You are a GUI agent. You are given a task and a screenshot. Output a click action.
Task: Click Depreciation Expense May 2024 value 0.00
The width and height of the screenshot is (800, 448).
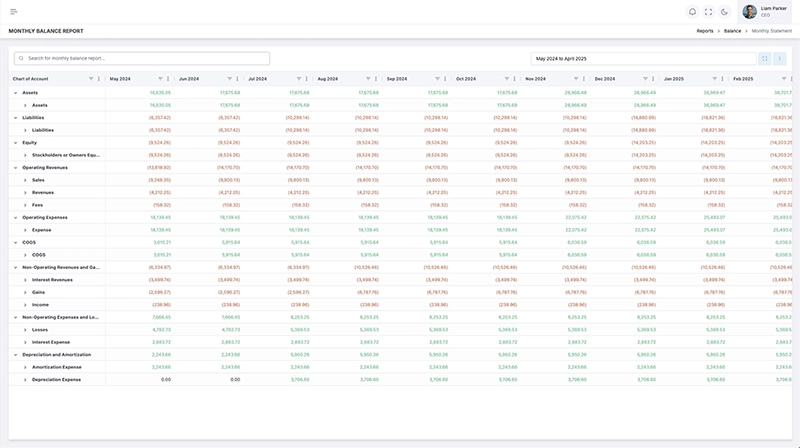coord(166,380)
